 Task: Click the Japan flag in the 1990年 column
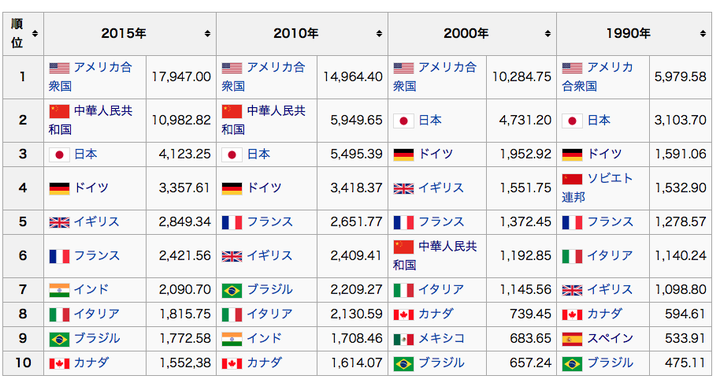[x=572, y=121]
